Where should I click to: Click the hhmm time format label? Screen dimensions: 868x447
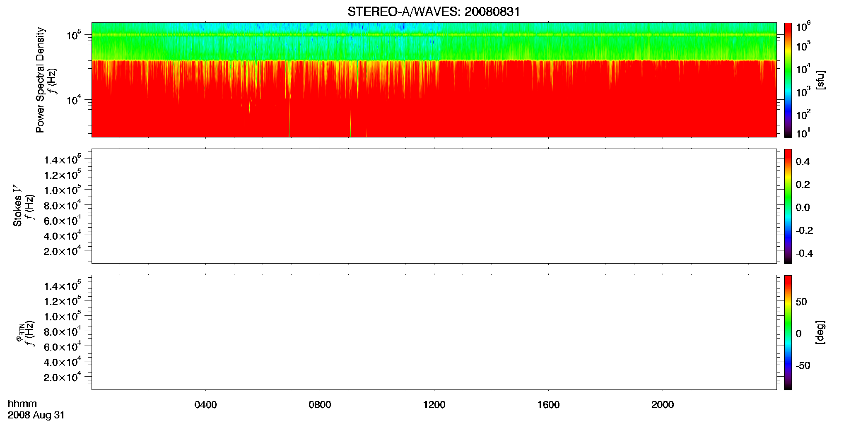click(22, 404)
